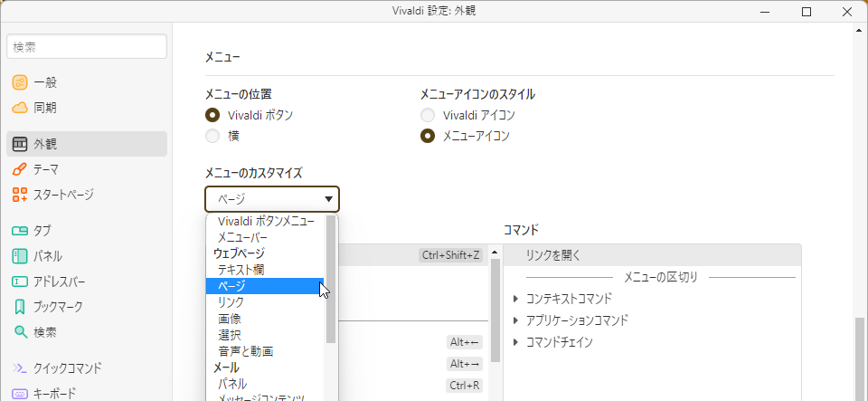Screen dimensions: 868x401
Task: Open ブックマーク settings category label
Action: pyautogui.click(x=58, y=306)
